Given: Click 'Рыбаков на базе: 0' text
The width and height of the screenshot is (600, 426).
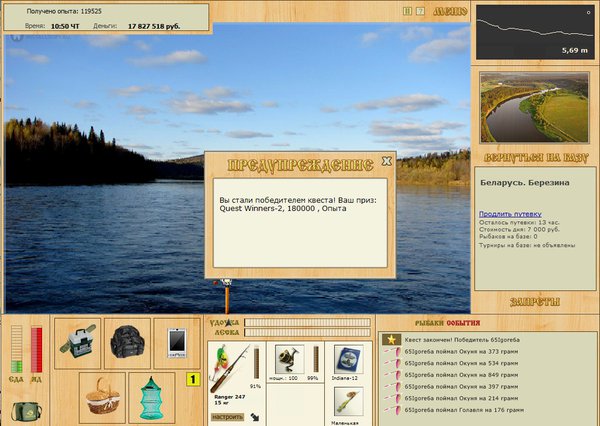Looking at the screenshot, I should point(508,237).
